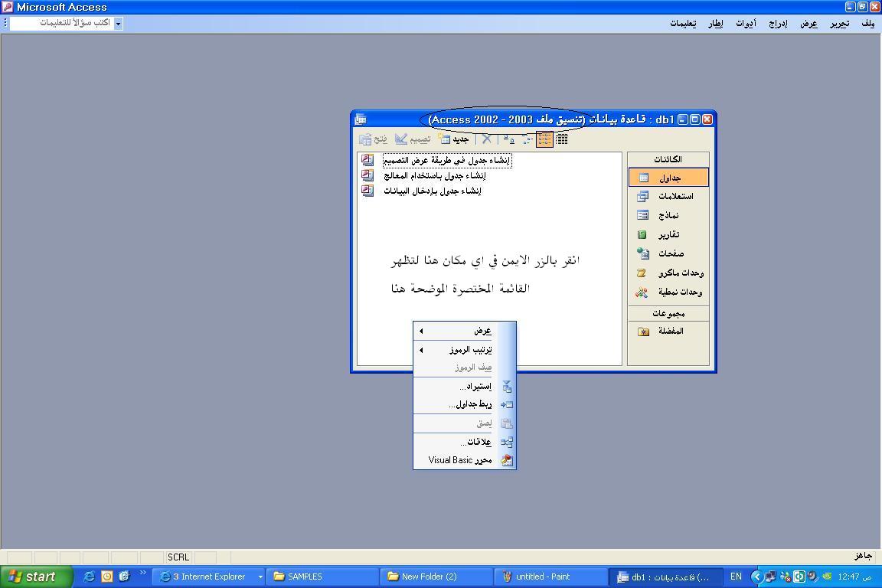Open تعليمات (Help) menu
Screen dimensions: 882x588
(x=683, y=24)
